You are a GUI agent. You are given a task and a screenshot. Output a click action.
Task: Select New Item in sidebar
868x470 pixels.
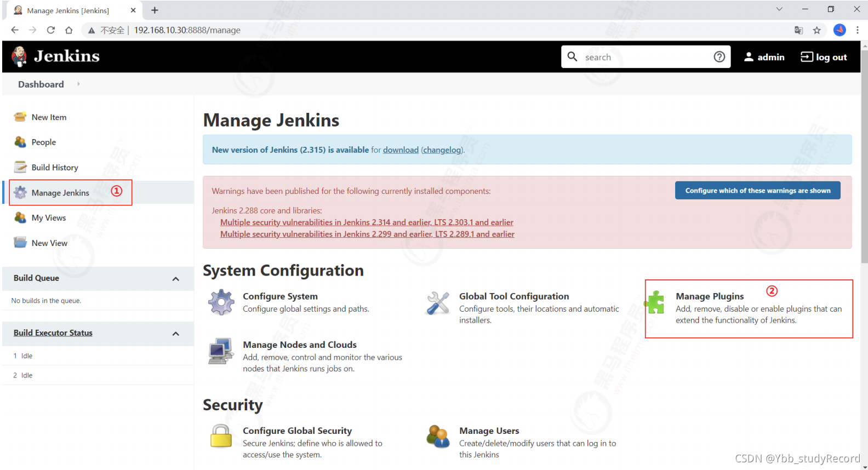pyautogui.click(x=49, y=117)
